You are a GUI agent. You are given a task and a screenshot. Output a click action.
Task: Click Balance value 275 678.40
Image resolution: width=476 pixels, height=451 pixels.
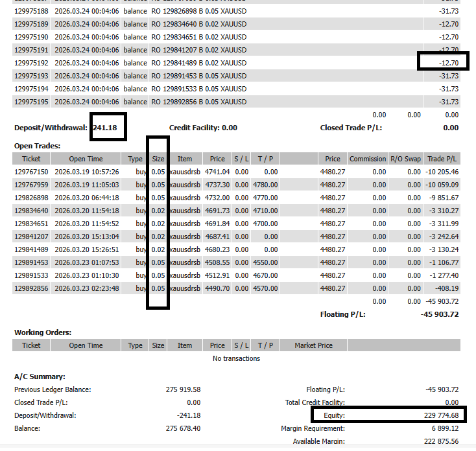[x=183, y=428]
